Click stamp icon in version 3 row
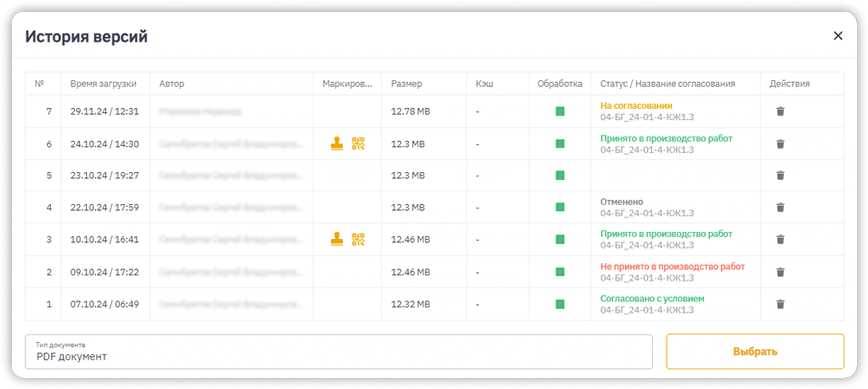The width and height of the screenshot is (868, 389). [x=337, y=239]
